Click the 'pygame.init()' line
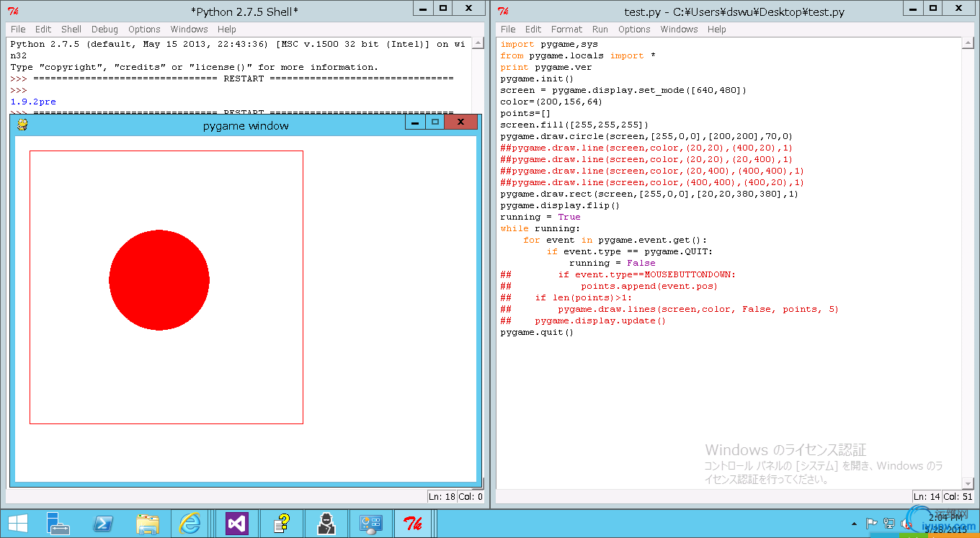The height and width of the screenshot is (538, 980). pos(537,79)
